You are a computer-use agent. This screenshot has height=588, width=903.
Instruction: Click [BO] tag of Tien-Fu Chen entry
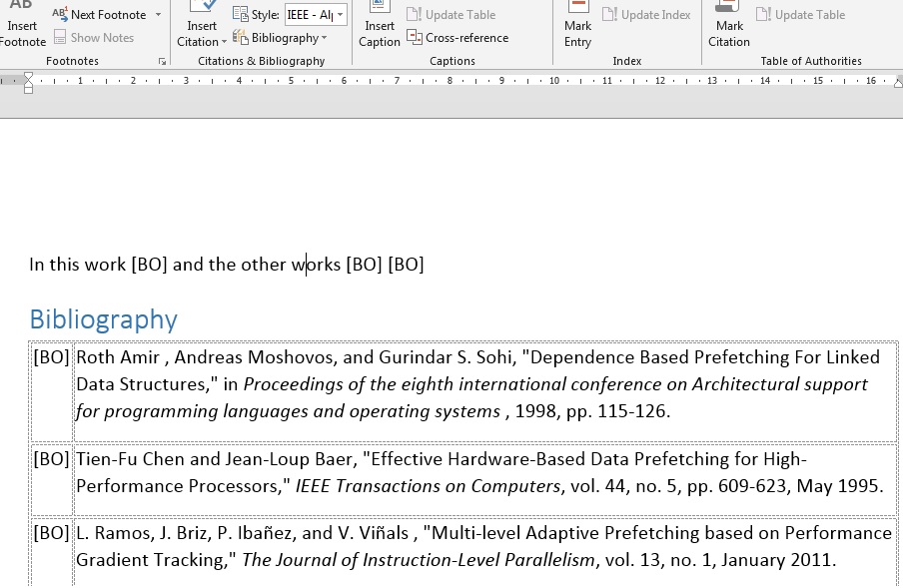(x=51, y=459)
